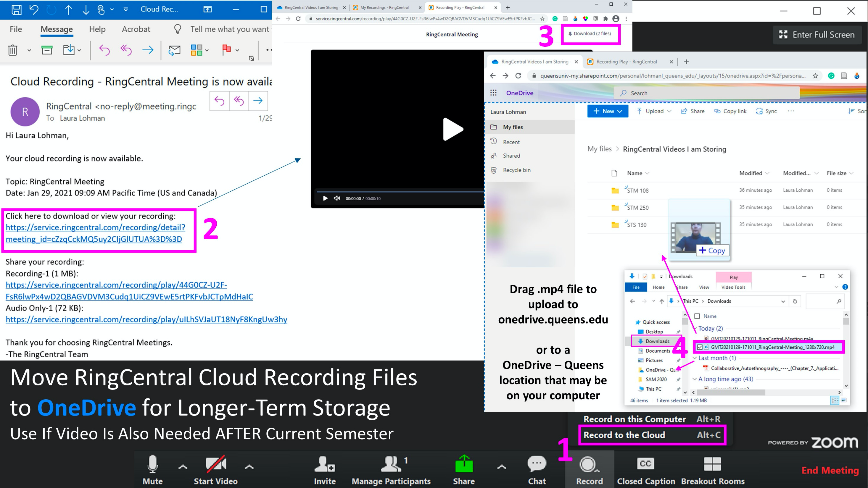Open the OneDrive app launcher grid
Image resolution: width=868 pixels, height=488 pixels.
pyautogui.click(x=493, y=93)
